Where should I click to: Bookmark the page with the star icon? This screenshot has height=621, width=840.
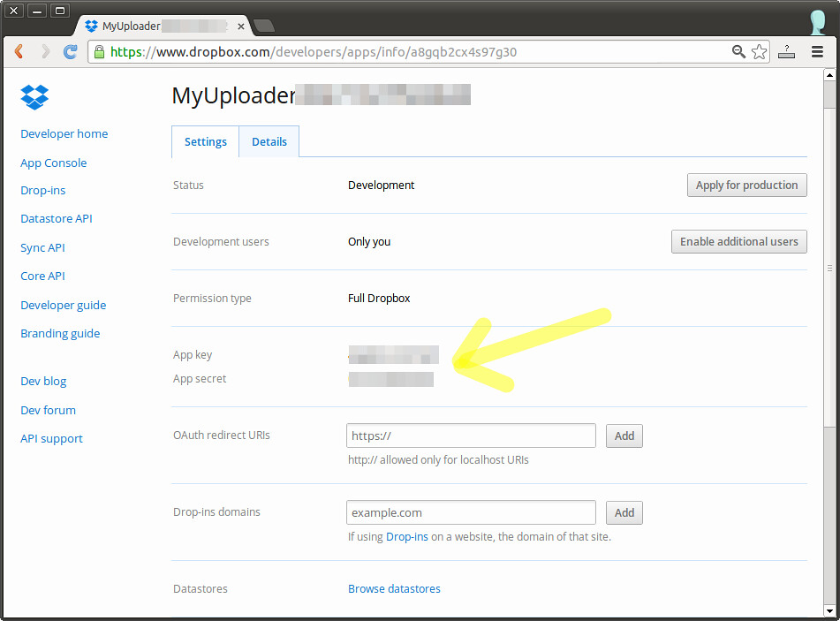click(759, 52)
